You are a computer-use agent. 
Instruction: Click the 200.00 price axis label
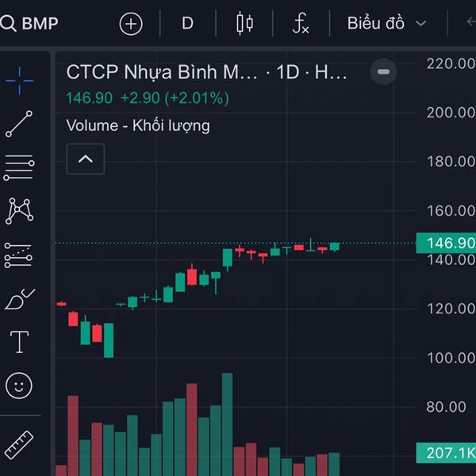pyautogui.click(x=451, y=113)
